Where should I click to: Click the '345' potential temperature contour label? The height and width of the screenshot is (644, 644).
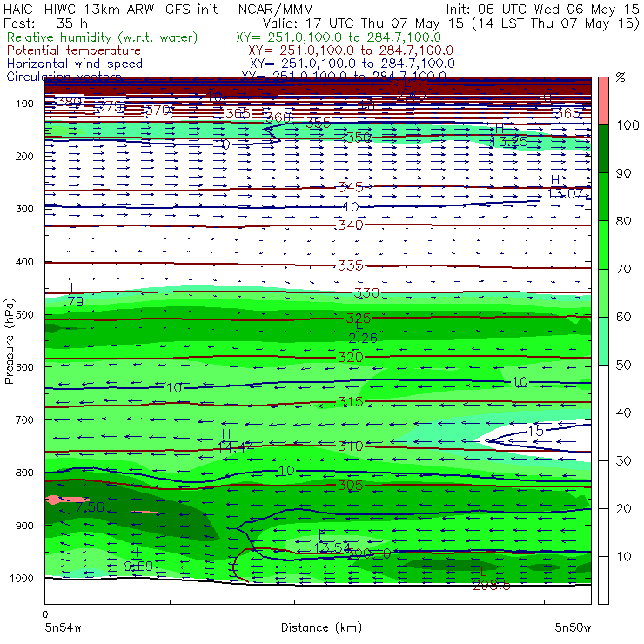coord(351,188)
